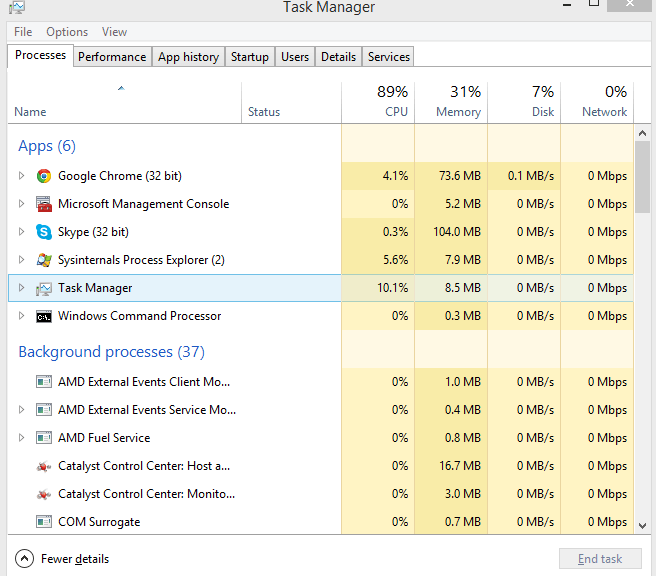
Task: Open the Options menu
Action: tap(67, 32)
